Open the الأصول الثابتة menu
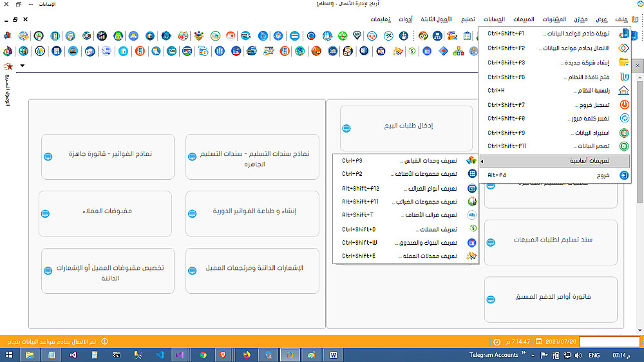 436,19
